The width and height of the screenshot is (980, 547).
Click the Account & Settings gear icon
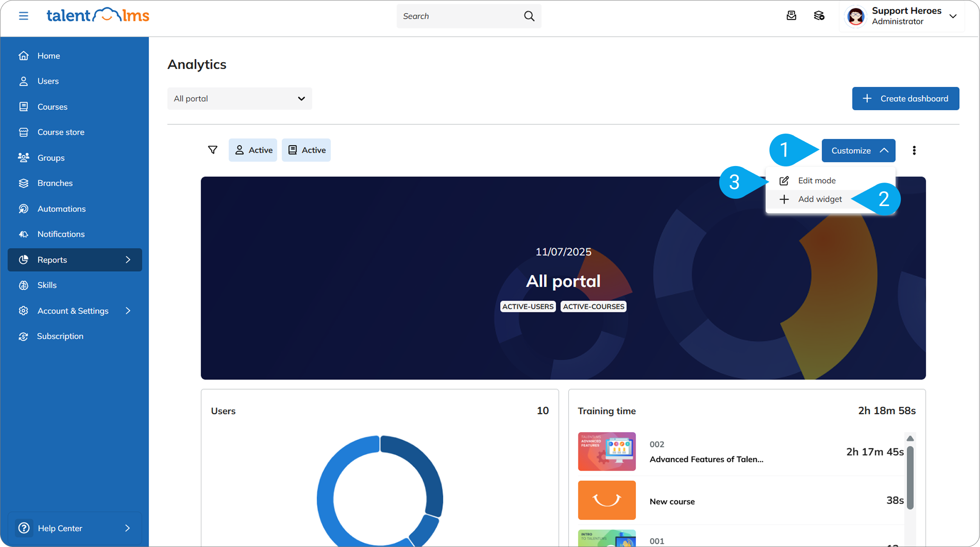point(24,311)
